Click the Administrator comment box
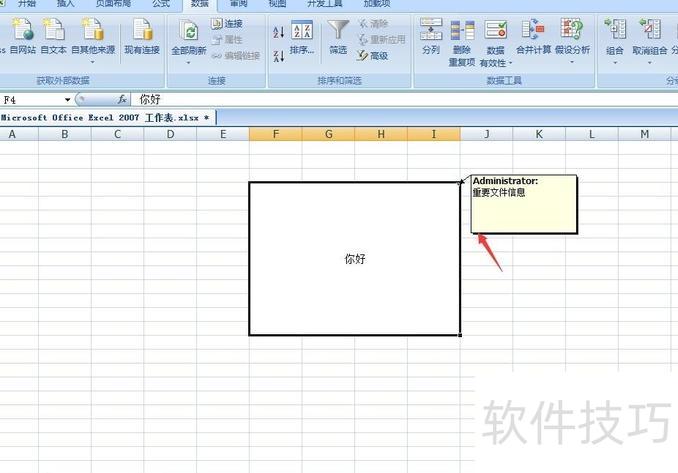The image size is (678, 473). tap(524, 204)
